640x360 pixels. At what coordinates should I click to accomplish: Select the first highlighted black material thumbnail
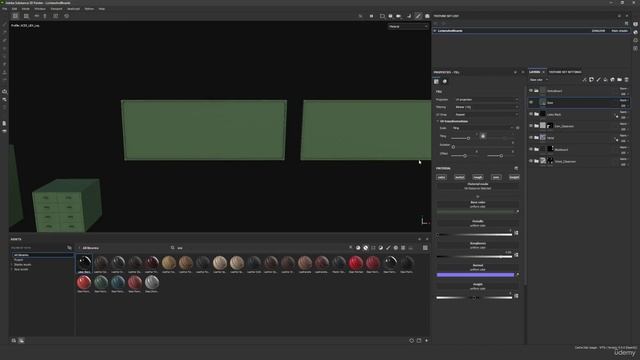point(84,264)
